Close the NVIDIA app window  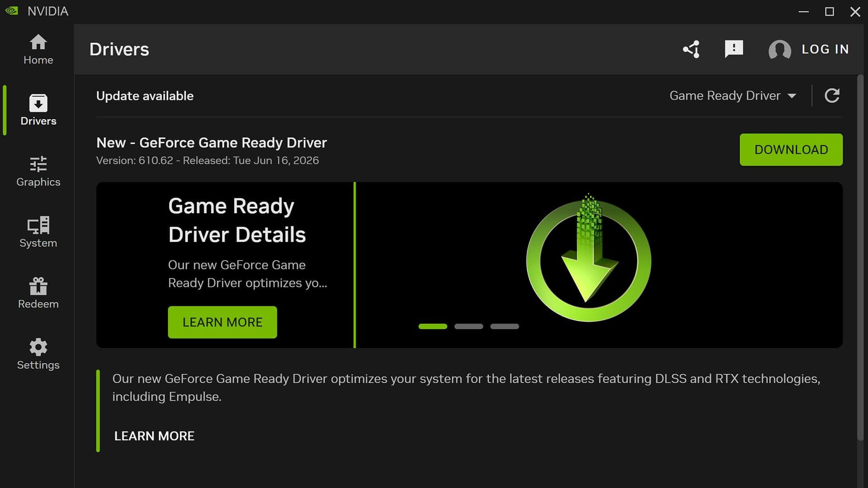click(x=855, y=12)
